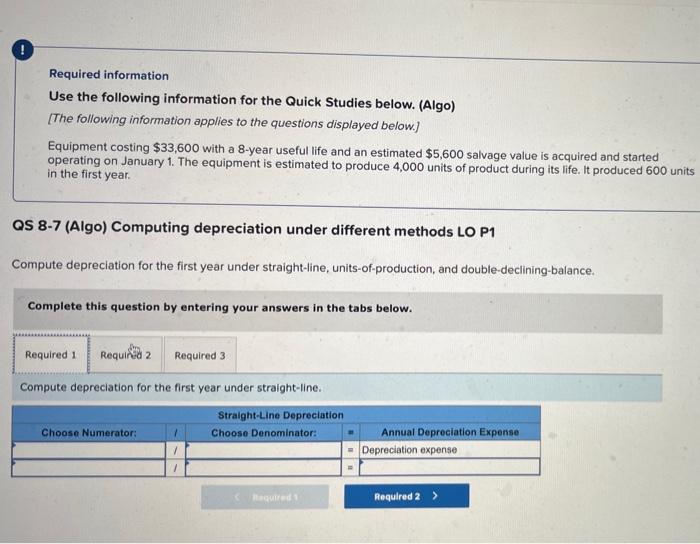The image size is (700, 544).
Task: Open second row numerator dropdown
Action: [x=88, y=468]
